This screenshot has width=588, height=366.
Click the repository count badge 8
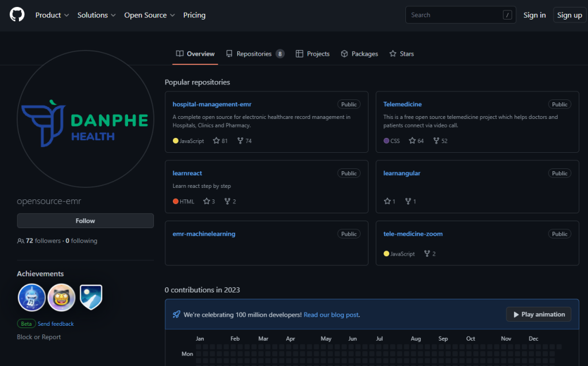tap(280, 53)
